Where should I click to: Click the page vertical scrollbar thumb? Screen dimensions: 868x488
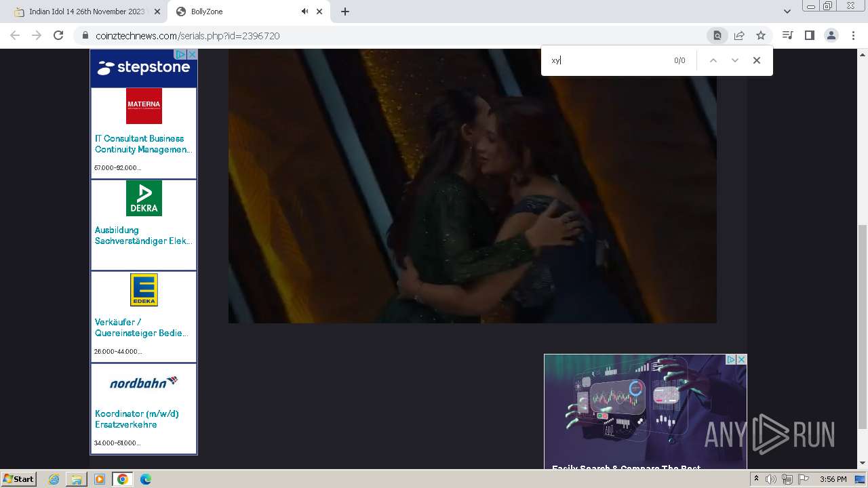tap(863, 327)
